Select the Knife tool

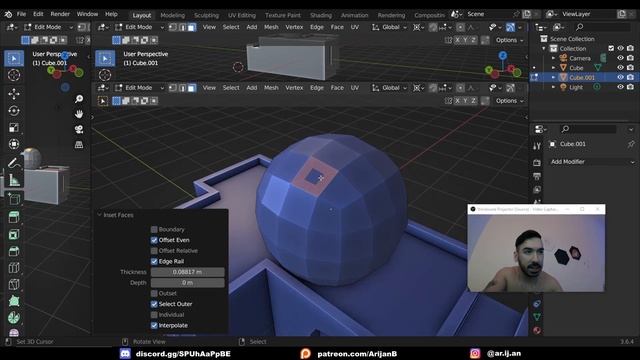click(x=14, y=284)
